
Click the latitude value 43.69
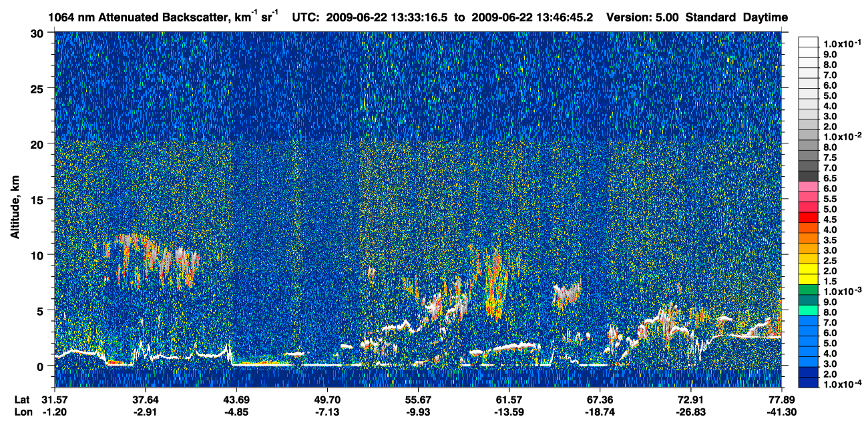(236, 399)
